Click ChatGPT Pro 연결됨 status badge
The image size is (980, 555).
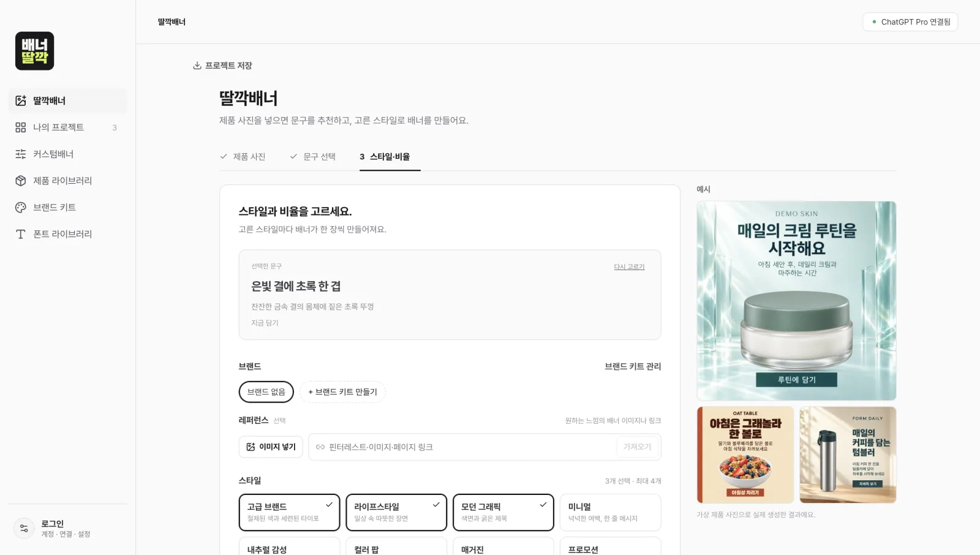tap(910, 22)
